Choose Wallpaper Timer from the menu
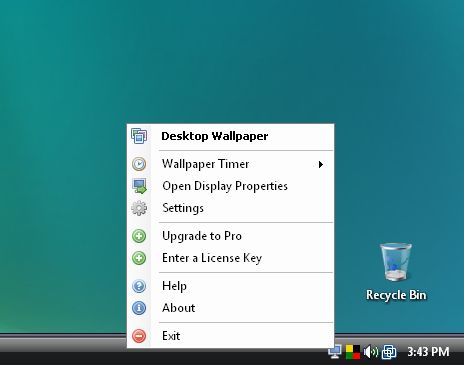Viewport: 464px width, 365px height. tap(230, 164)
